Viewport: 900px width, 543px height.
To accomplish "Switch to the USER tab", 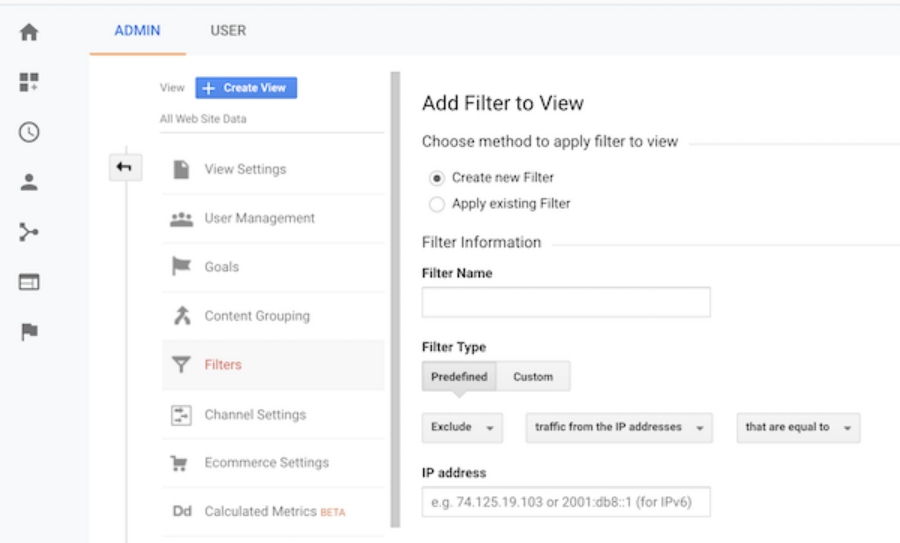I will 228,31.
